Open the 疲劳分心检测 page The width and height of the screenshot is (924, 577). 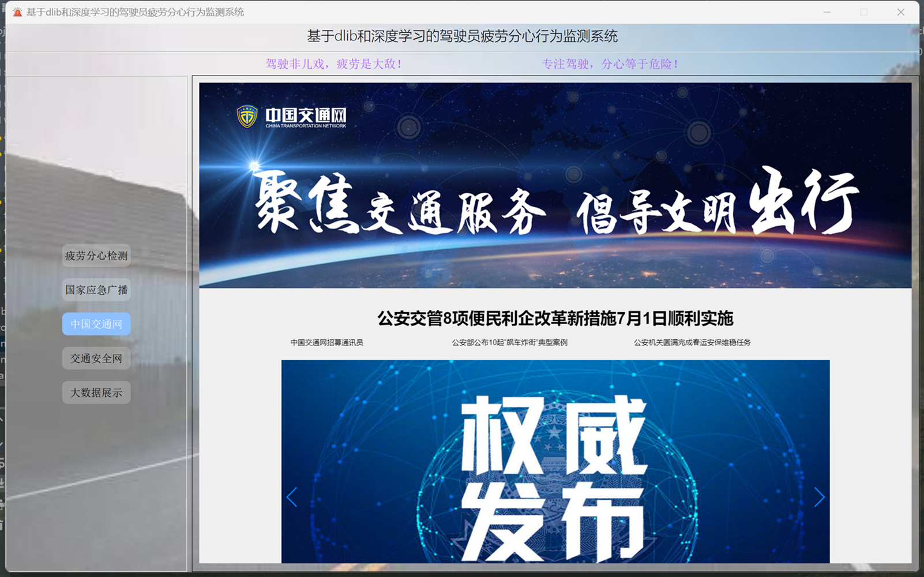pos(96,256)
